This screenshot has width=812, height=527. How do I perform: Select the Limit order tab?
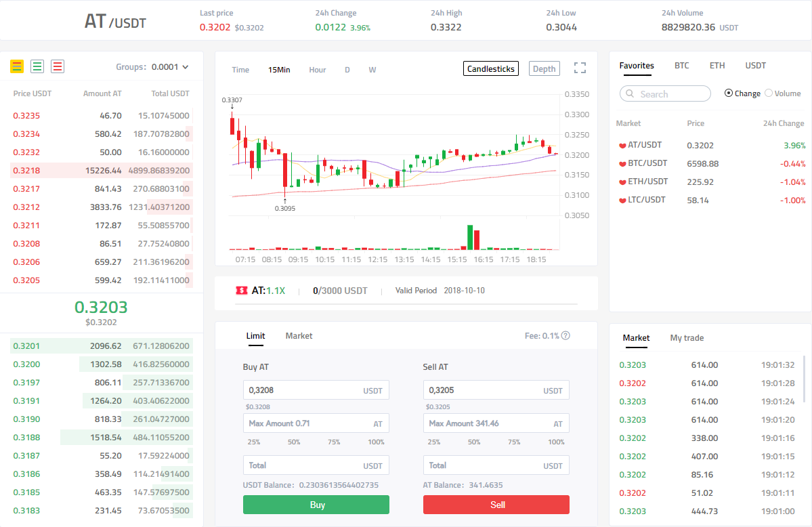255,336
